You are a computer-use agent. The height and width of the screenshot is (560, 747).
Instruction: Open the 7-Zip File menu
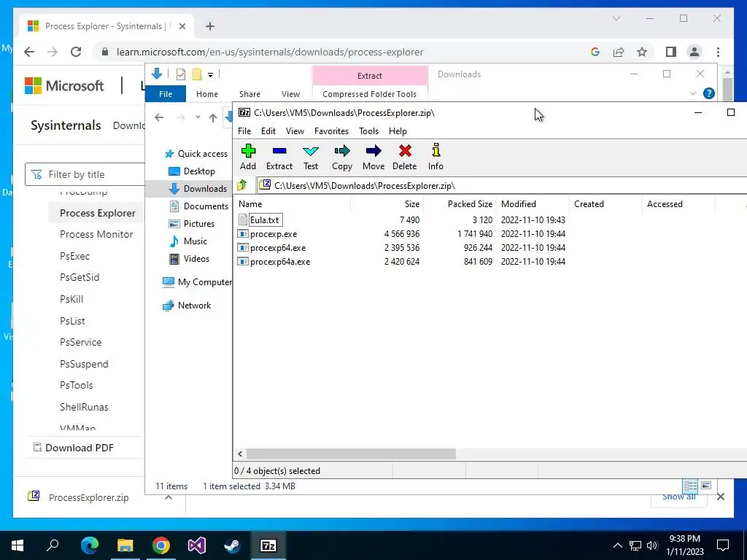pyautogui.click(x=244, y=131)
